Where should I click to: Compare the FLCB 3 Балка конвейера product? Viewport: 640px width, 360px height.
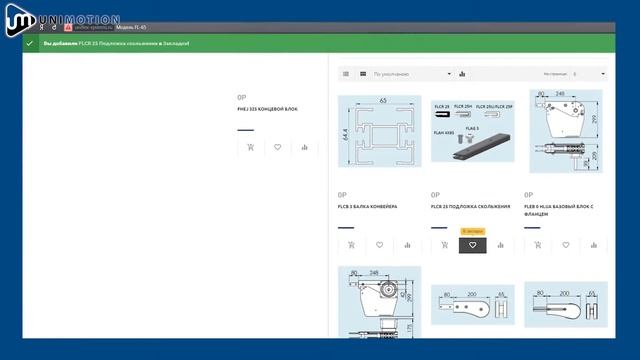pyautogui.click(x=407, y=245)
